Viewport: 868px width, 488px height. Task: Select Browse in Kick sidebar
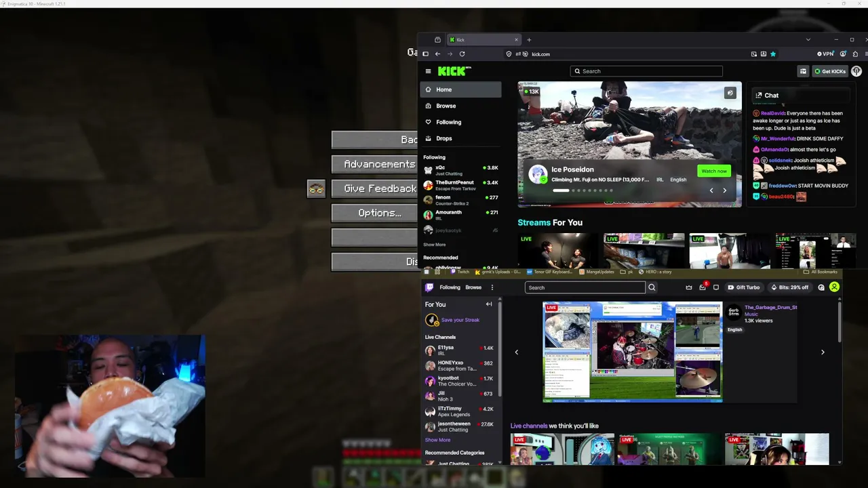(x=460, y=106)
